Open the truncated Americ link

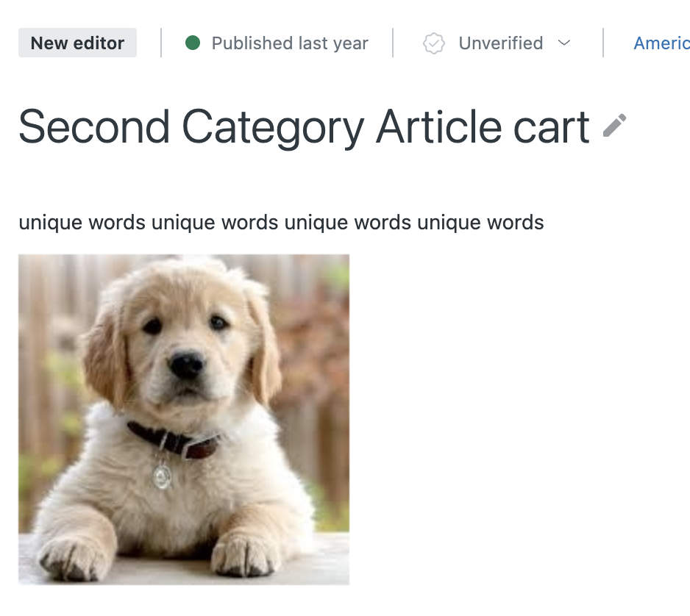(x=661, y=43)
